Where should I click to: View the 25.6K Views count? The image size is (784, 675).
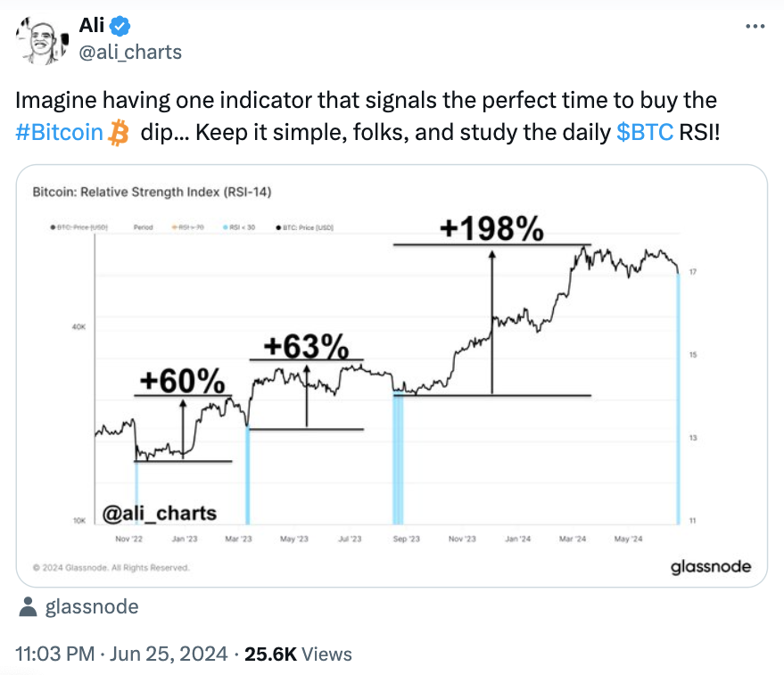click(298, 654)
